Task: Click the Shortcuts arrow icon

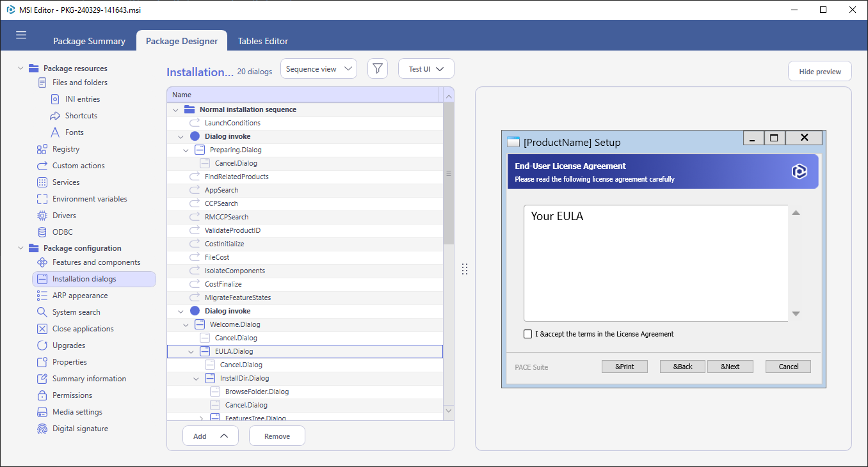Action: pos(55,116)
